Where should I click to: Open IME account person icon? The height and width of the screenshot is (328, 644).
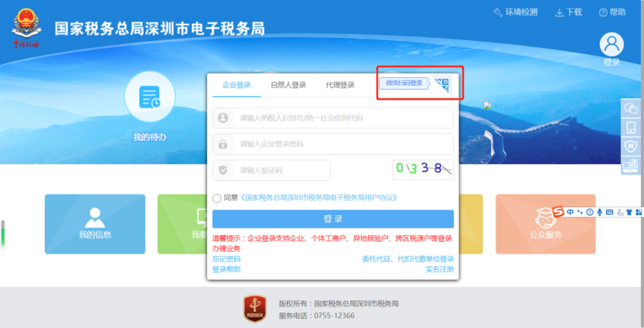click(620, 212)
